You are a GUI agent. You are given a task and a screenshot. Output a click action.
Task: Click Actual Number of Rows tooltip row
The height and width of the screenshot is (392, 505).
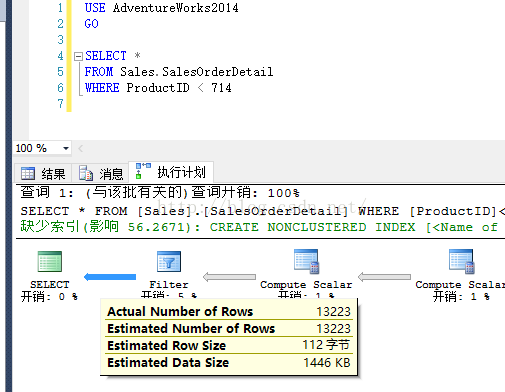coord(229,312)
